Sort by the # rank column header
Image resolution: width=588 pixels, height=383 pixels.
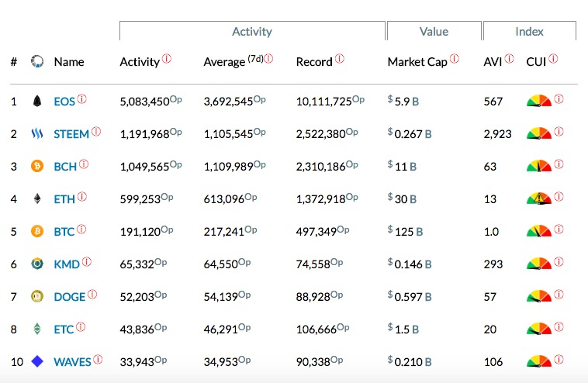point(14,62)
